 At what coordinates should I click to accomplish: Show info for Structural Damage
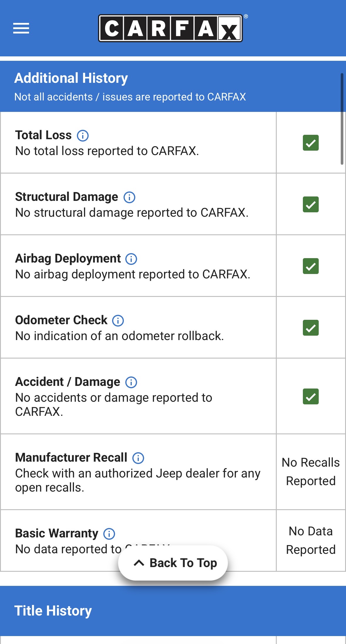(129, 197)
